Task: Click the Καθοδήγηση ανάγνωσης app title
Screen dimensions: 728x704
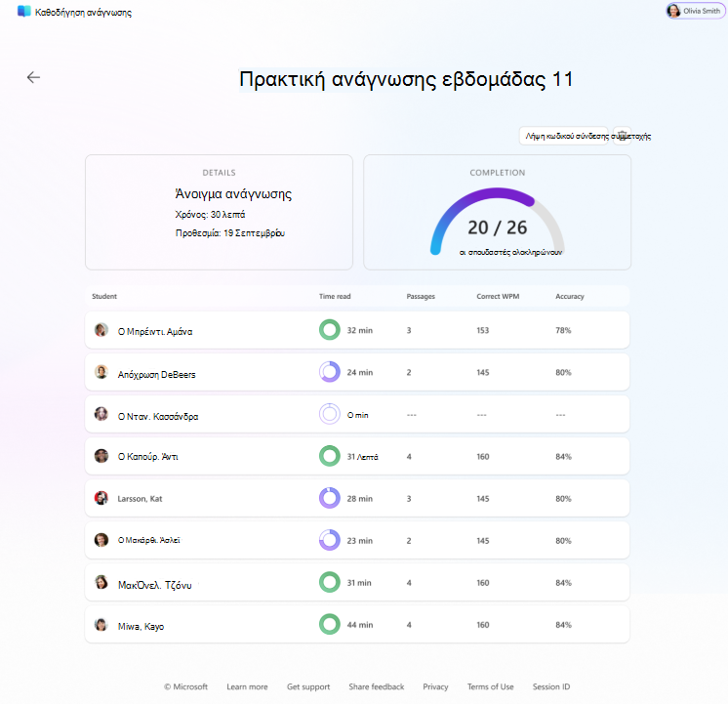Action: (x=83, y=13)
